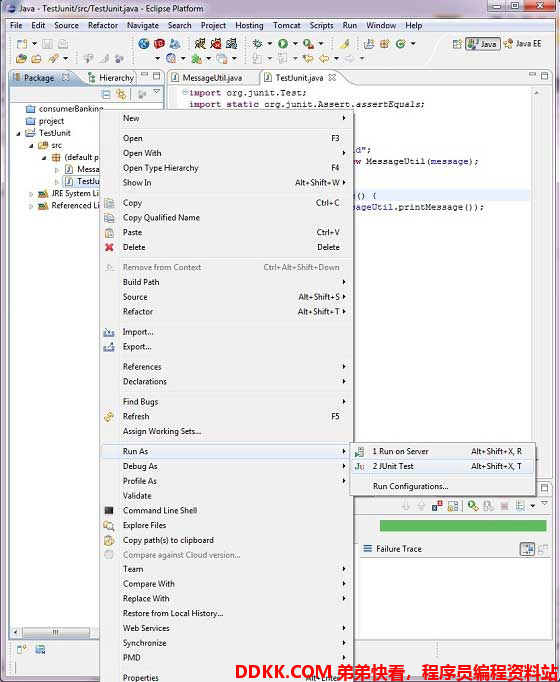Click the New Java Class icon (green C)
This screenshot has width=560, height=682.
click(x=401, y=44)
